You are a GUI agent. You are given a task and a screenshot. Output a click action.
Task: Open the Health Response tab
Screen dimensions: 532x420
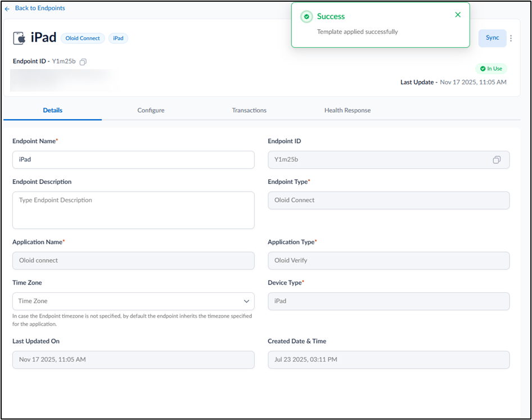point(348,110)
